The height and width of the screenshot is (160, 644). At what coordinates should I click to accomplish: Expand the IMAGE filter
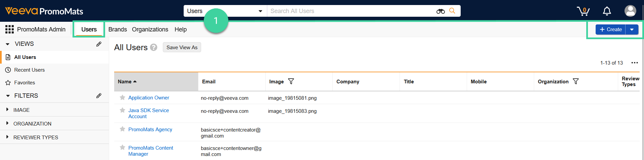tap(7, 109)
